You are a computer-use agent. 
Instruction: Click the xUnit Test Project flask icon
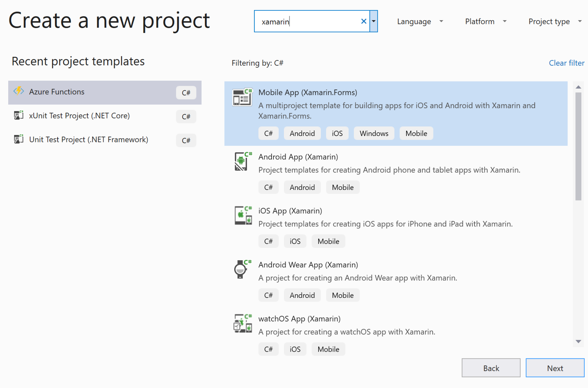coord(19,115)
